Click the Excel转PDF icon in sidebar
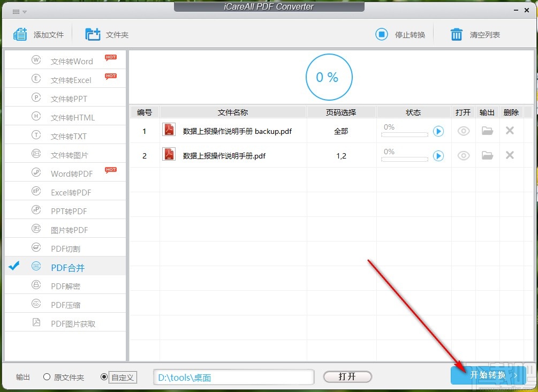 pyautogui.click(x=36, y=191)
